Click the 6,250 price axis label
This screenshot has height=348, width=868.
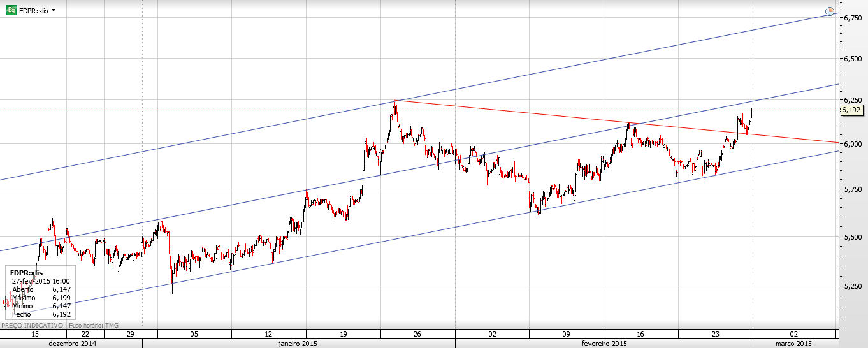click(852, 100)
